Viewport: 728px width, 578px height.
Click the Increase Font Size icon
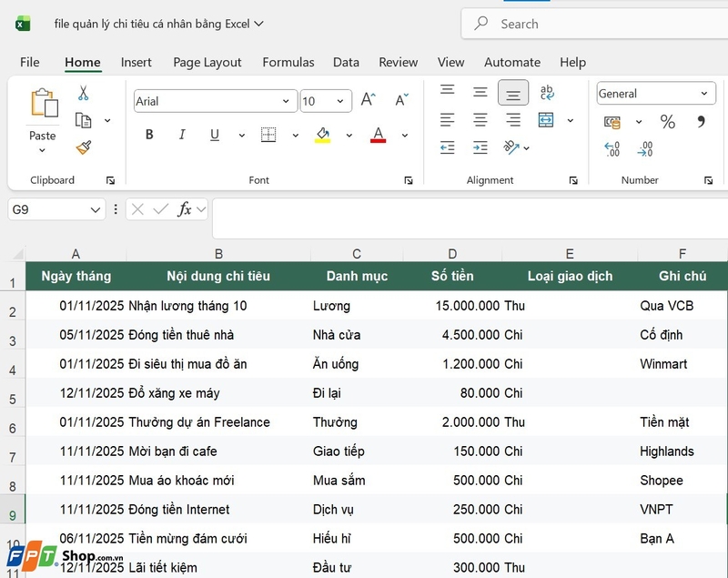pyautogui.click(x=369, y=99)
